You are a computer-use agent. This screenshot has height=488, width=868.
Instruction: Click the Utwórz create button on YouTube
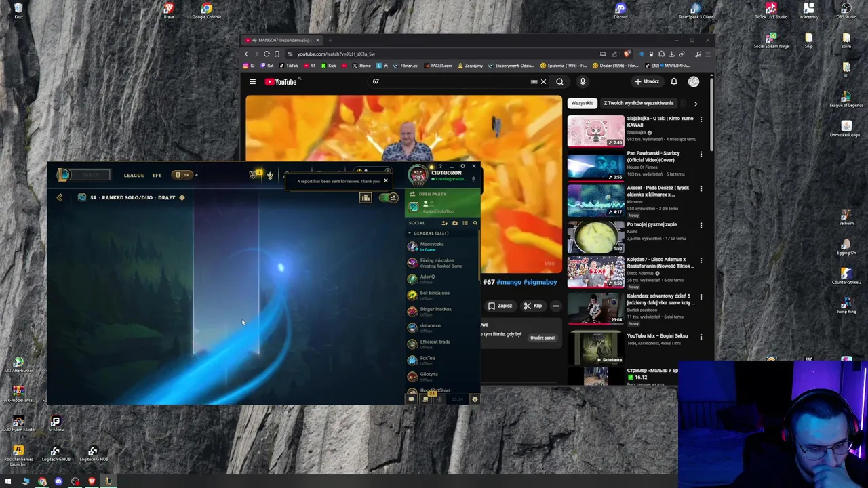647,81
